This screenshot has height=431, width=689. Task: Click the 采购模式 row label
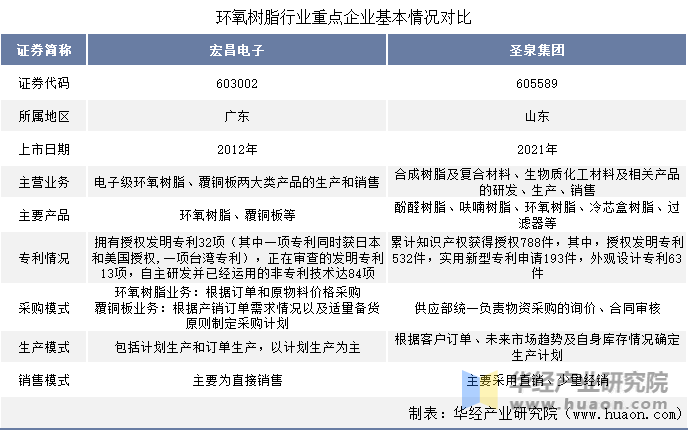(x=44, y=308)
